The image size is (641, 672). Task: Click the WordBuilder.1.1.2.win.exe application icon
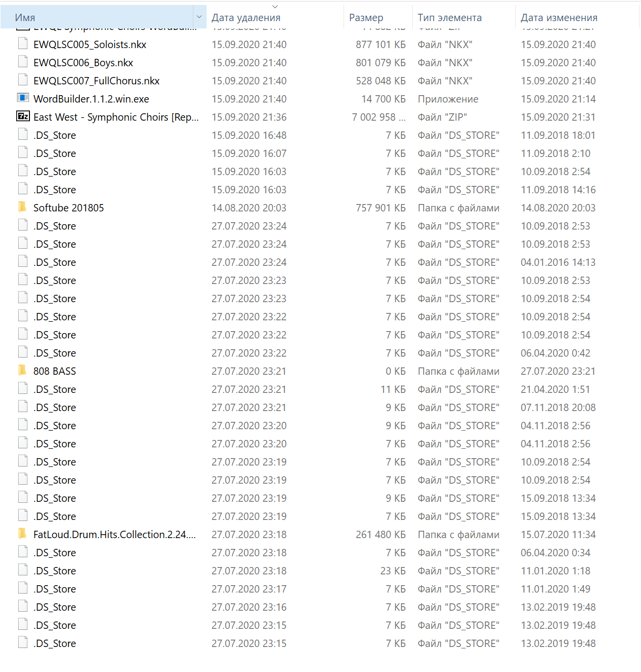pos(23,98)
